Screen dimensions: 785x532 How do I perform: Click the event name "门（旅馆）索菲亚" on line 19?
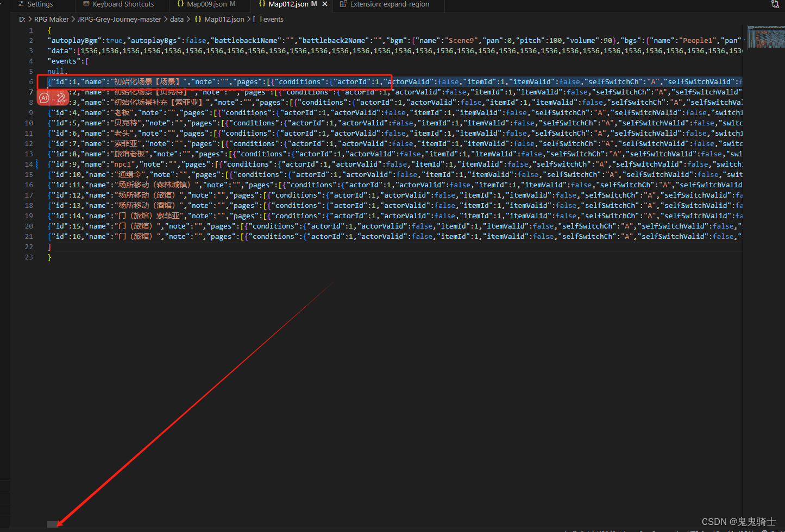pos(149,216)
